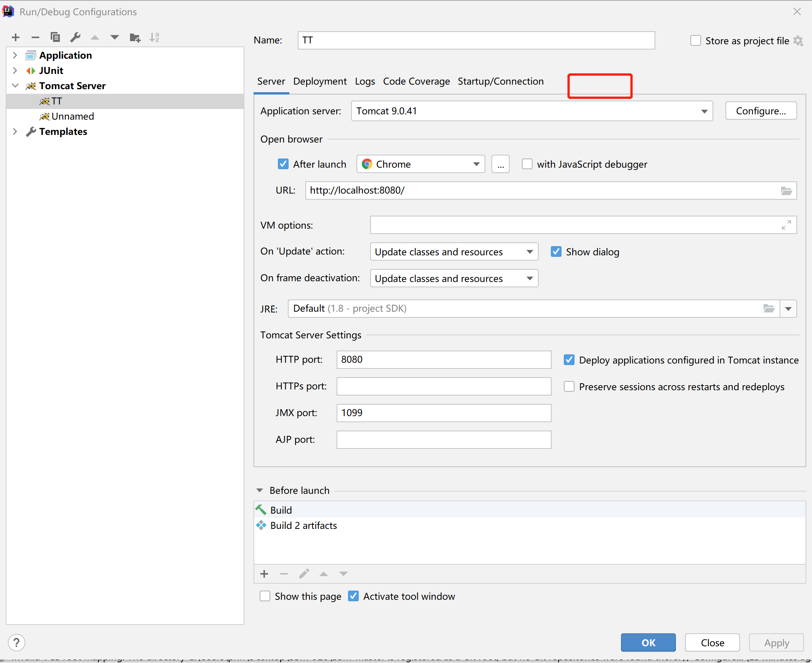Toggle Store as project file checkbox
Screen dimensions: 812x663
(x=695, y=40)
